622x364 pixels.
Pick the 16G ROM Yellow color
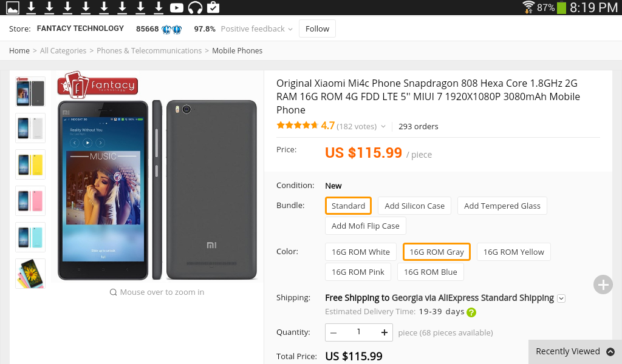(514, 252)
